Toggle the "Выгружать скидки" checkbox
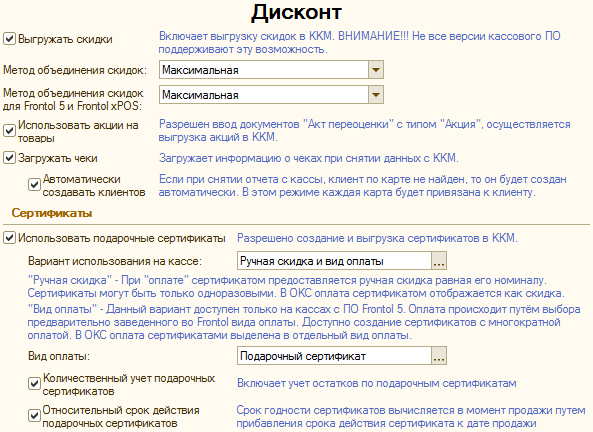Screen dimensions: 593x432 pyautogui.click(x=9, y=39)
